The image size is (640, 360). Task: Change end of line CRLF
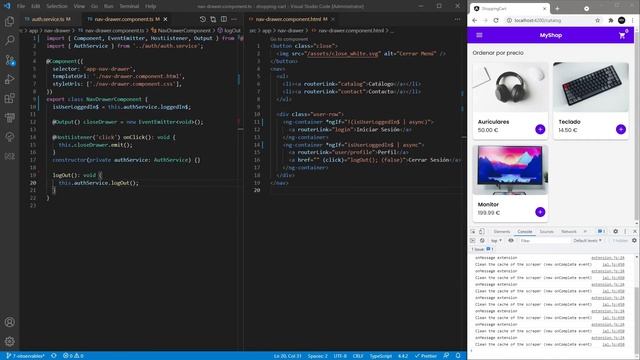coord(358,356)
